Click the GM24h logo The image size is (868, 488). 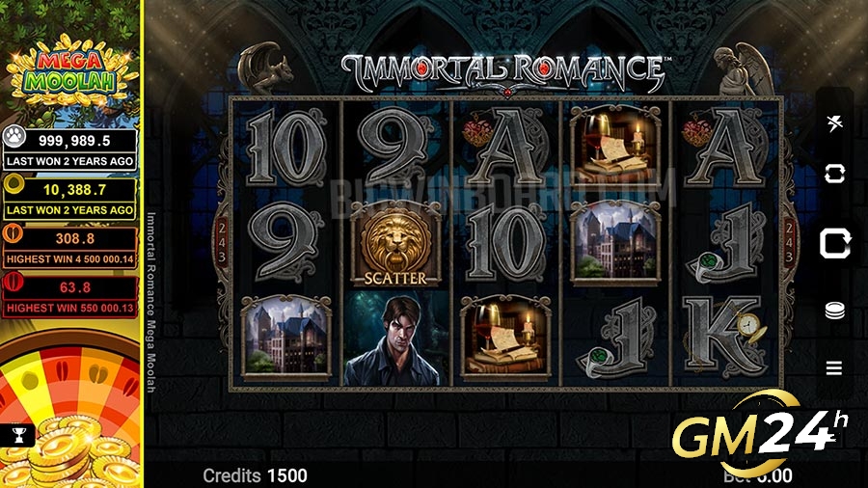click(x=760, y=433)
